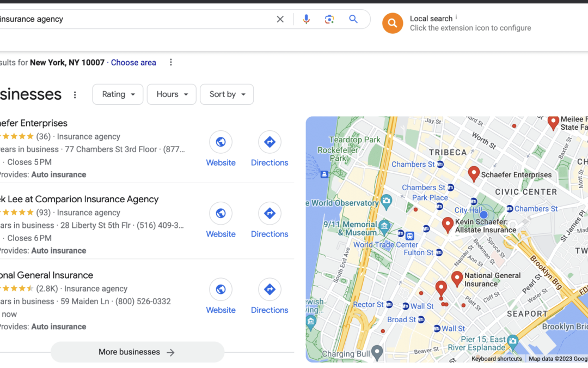Click the orange Local search extension icon
The image size is (588, 368).
click(x=392, y=23)
